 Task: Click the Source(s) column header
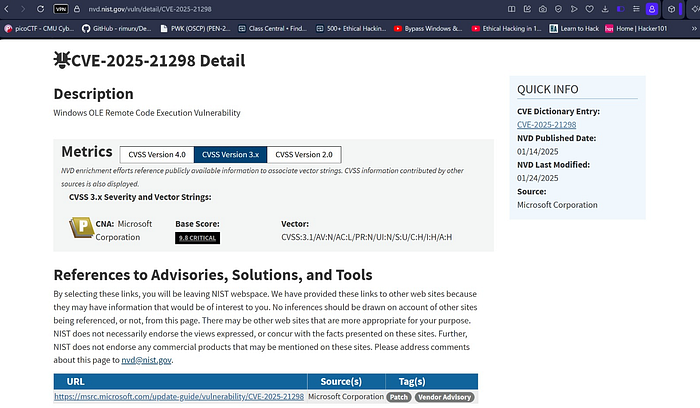tap(346, 382)
